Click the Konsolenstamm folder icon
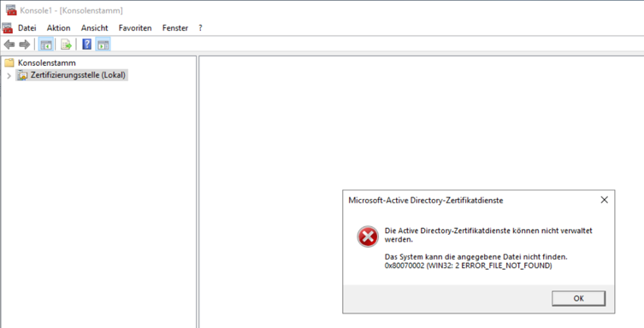This screenshot has width=644, height=328. pos(9,62)
